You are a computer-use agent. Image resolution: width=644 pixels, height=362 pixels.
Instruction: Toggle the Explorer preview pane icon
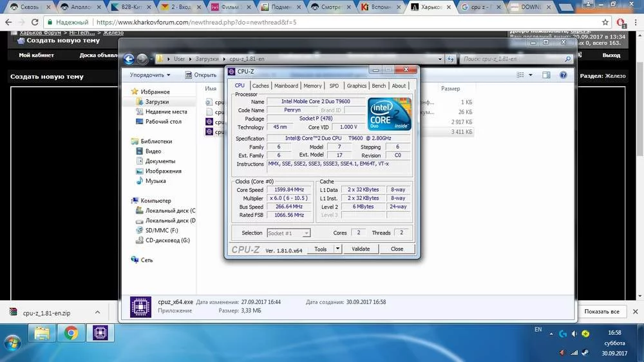click(x=546, y=75)
